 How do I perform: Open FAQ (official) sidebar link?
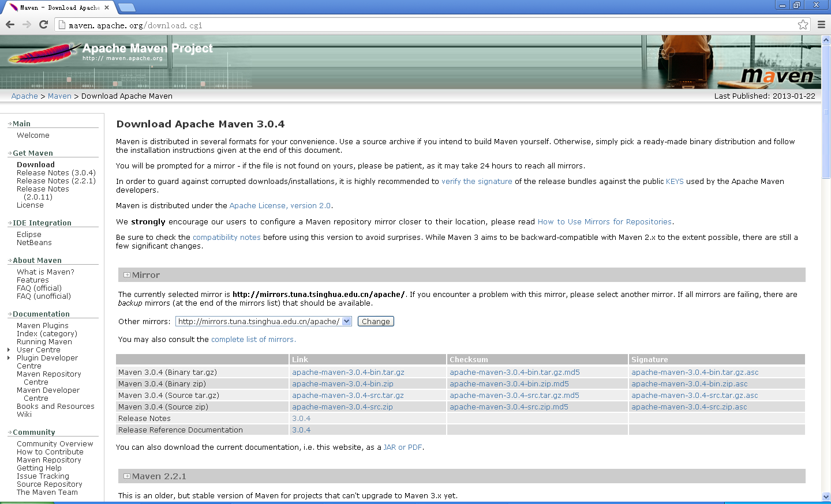pos(39,288)
